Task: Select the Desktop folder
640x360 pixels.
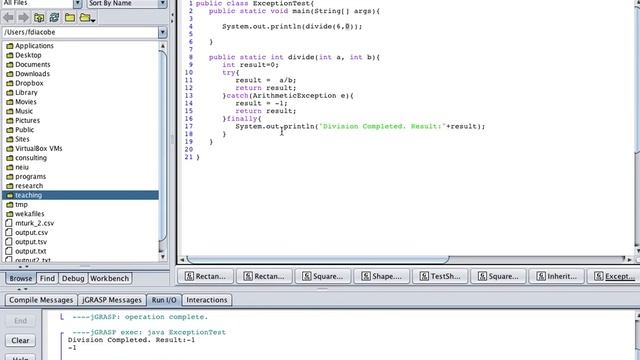Action: tap(28, 55)
